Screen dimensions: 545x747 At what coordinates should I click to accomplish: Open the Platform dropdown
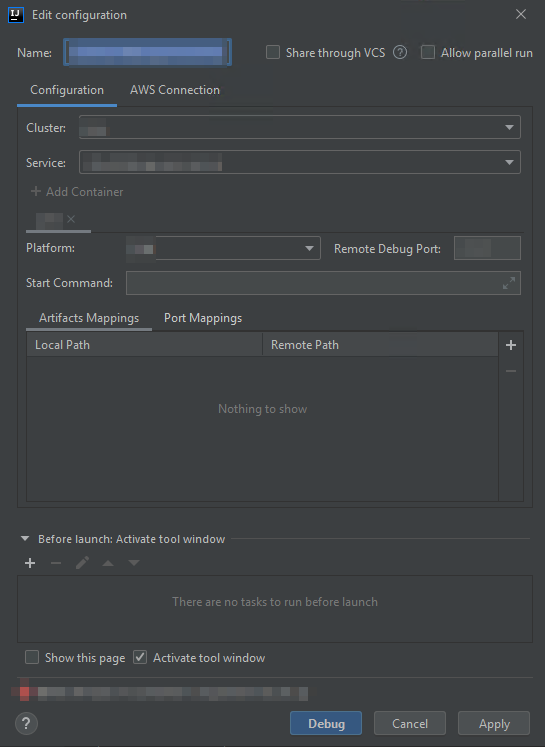pyautogui.click(x=223, y=248)
